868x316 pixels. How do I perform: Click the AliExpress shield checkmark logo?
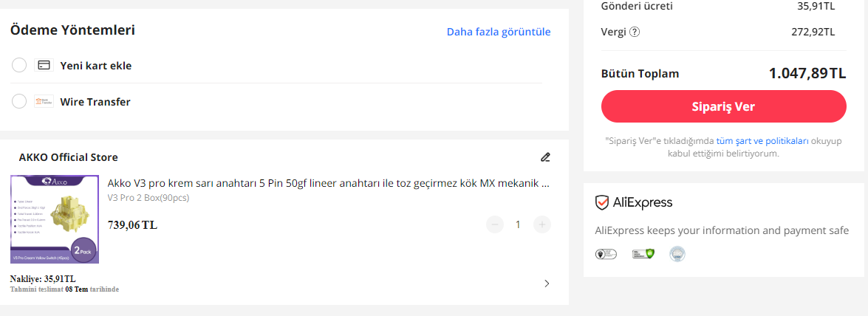[602, 202]
